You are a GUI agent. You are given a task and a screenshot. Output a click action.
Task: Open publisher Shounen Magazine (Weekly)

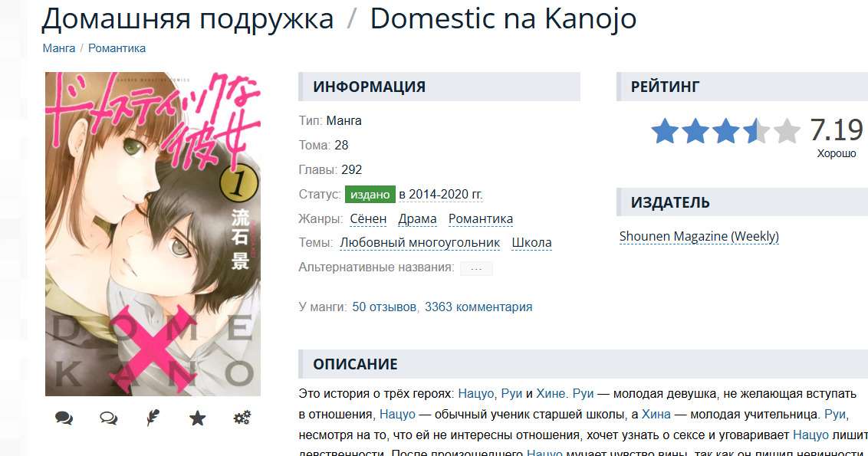[x=699, y=236]
